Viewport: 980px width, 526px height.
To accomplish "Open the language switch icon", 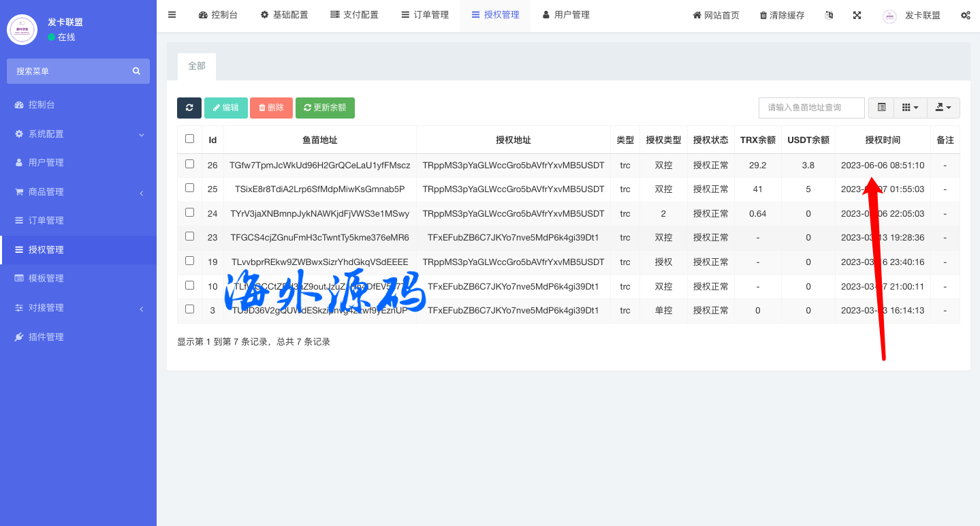I will click(x=829, y=15).
